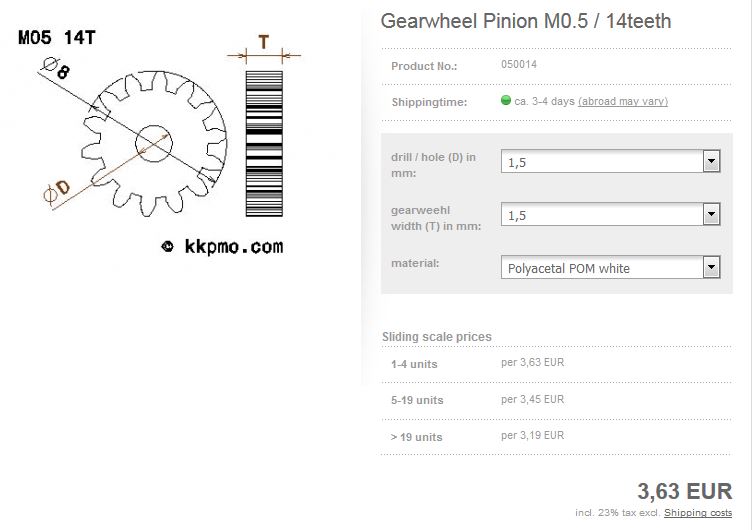Click the ø8 outer diameter label
Image resolution: width=752 pixels, height=530 pixels.
[57, 68]
